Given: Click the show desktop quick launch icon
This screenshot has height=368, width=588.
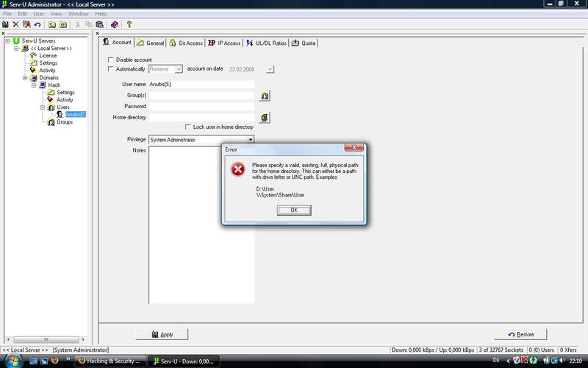Looking at the screenshot, I should 33,361.
